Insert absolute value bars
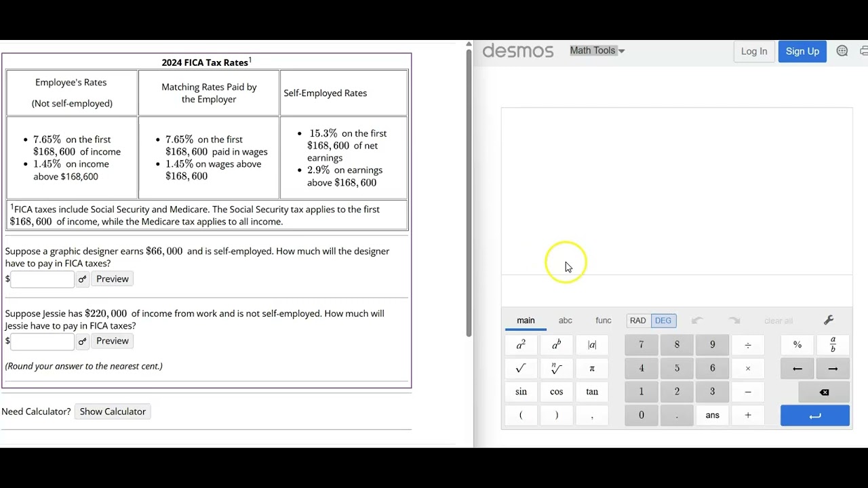 [x=592, y=345]
